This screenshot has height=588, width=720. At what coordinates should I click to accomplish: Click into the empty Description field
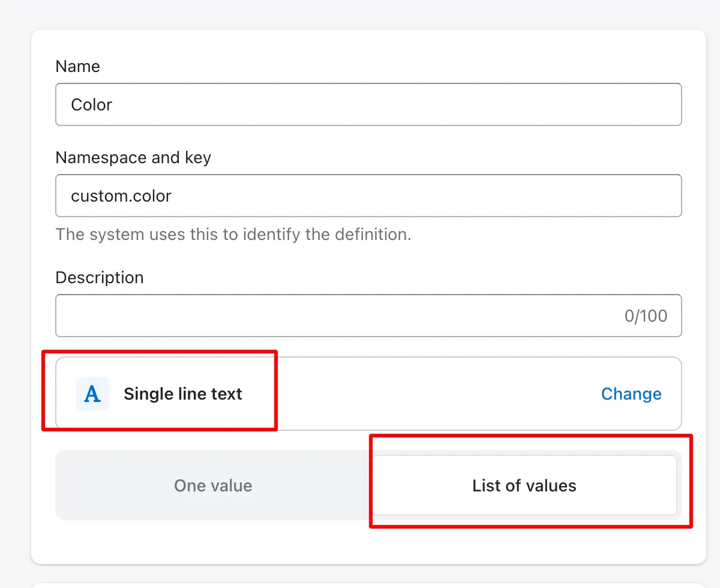pyautogui.click(x=336, y=316)
